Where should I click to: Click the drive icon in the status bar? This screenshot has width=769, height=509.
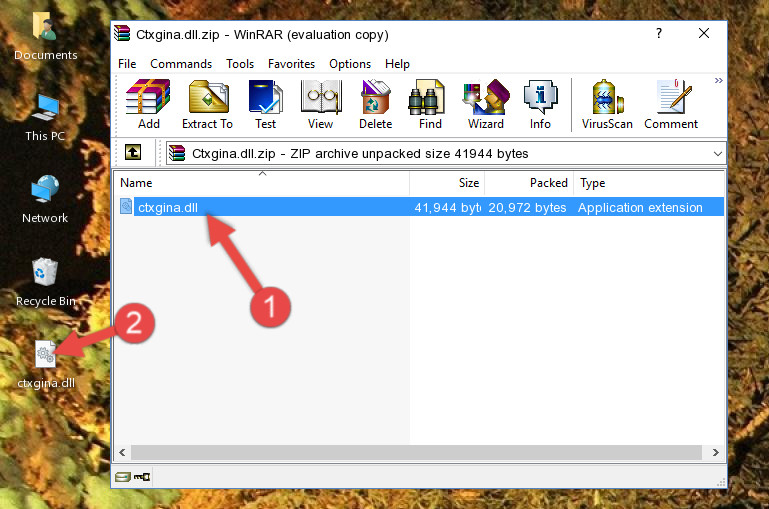click(x=123, y=476)
